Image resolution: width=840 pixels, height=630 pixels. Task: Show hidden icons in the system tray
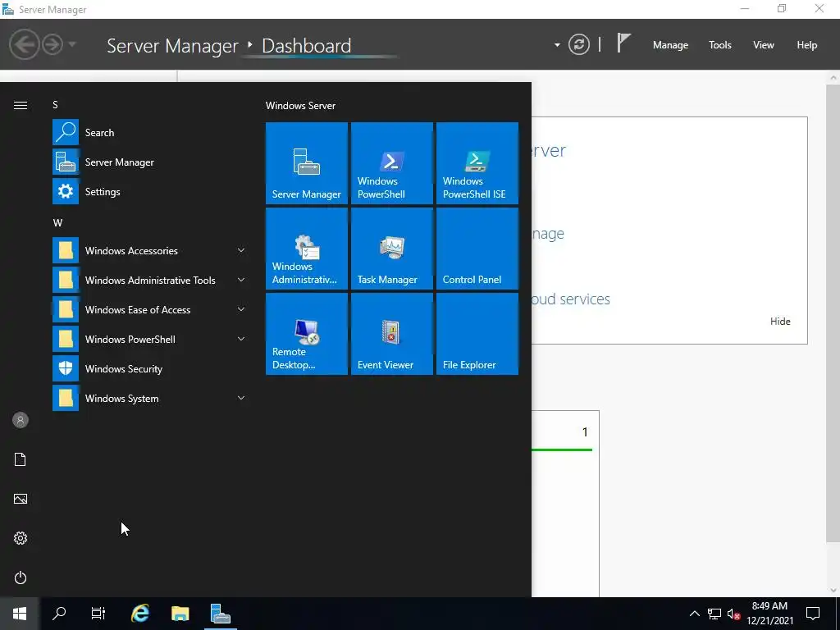(694, 614)
